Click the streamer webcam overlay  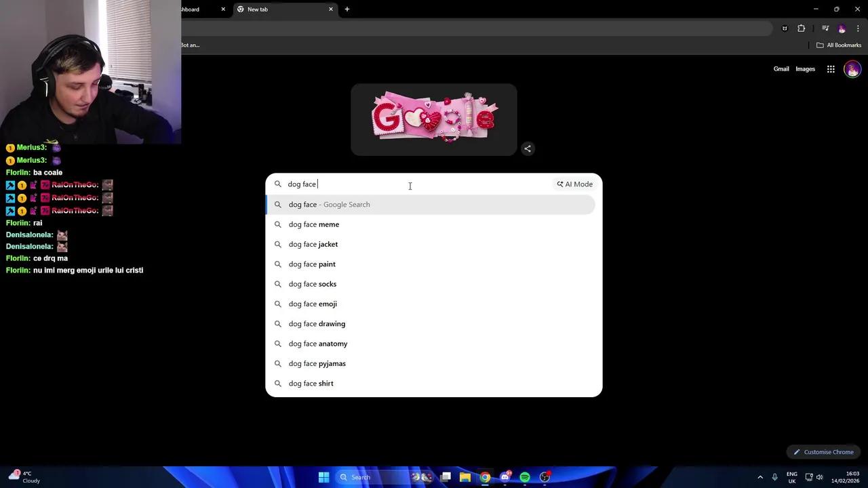point(90,72)
